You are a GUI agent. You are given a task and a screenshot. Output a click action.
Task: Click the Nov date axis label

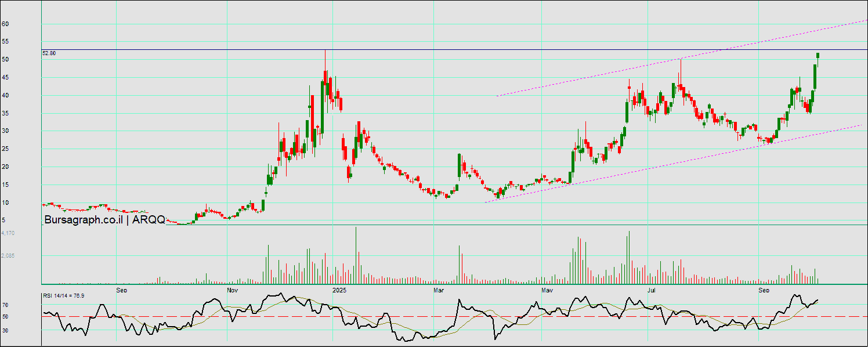[x=232, y=290]
